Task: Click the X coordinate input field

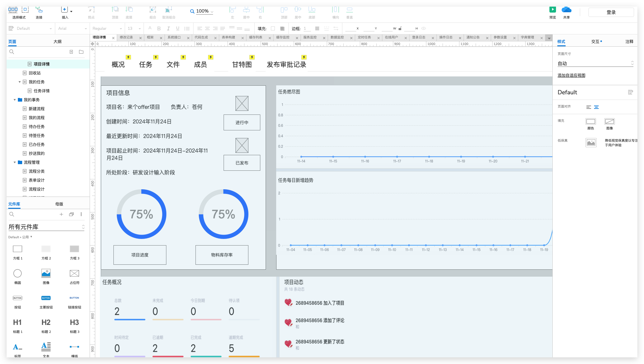Action: [350, 28]
